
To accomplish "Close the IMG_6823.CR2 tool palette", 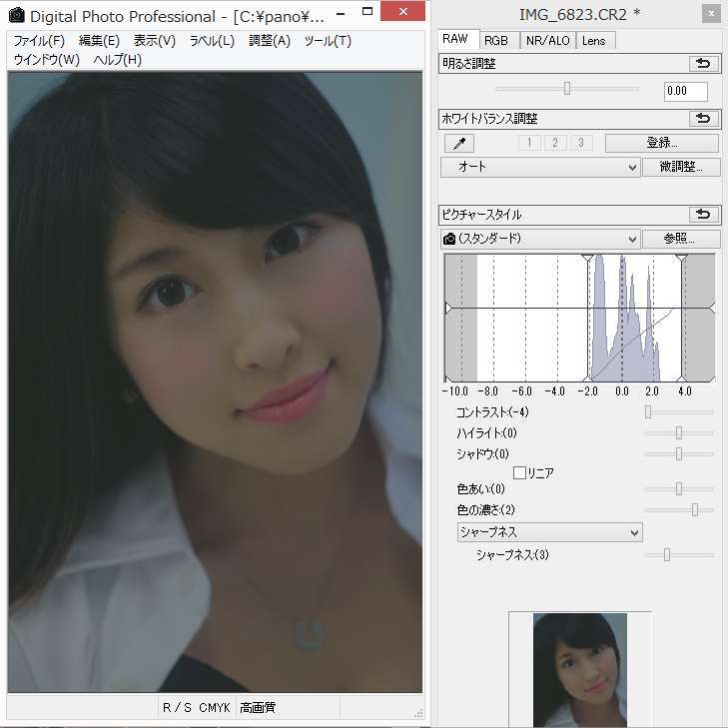I will tap(711, 14).
